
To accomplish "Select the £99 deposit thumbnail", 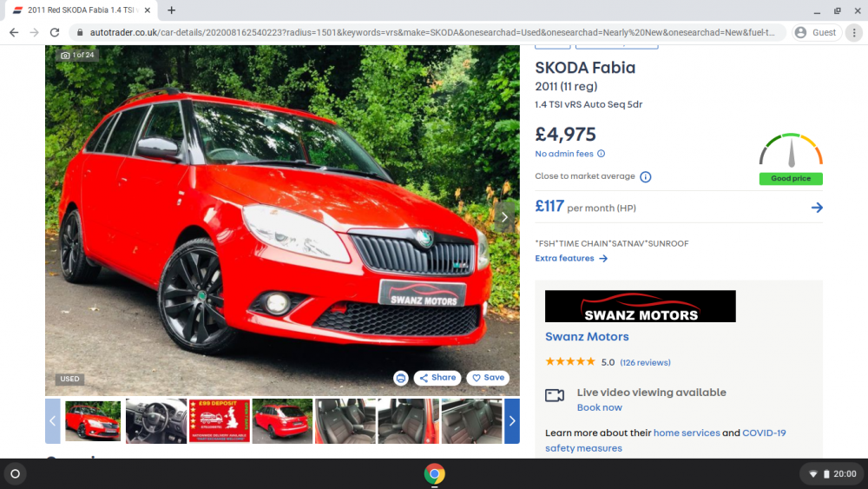I will pos(220,421).
